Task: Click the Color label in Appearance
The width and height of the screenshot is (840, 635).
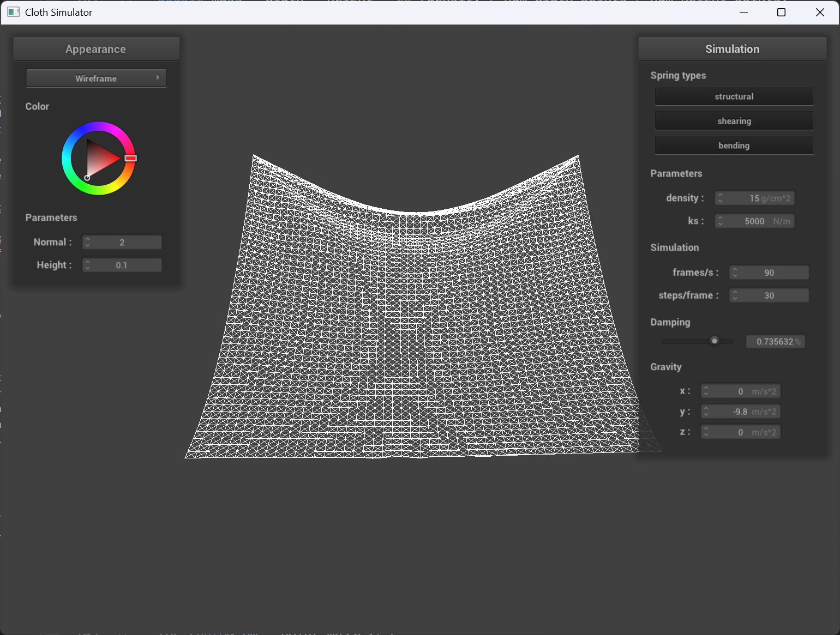Action: coord(37,106)
